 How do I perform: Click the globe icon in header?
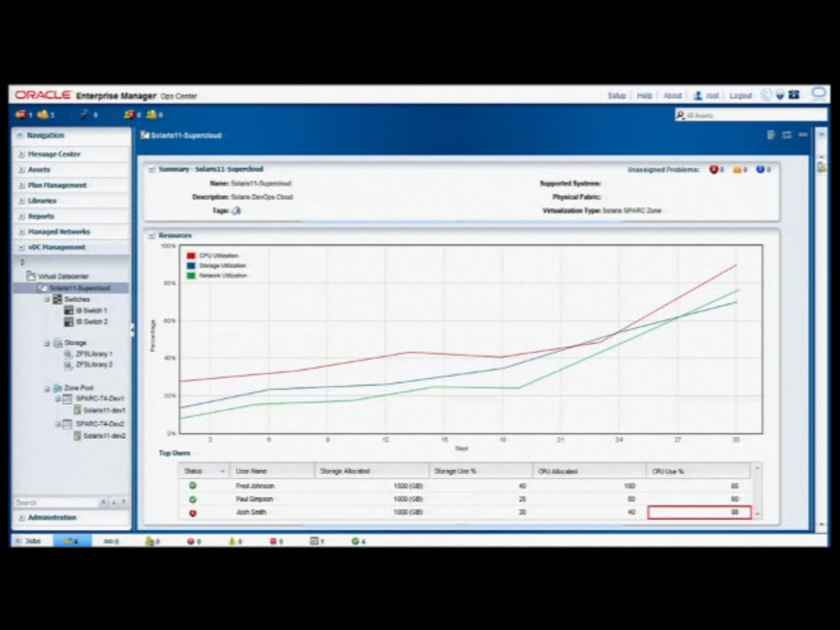click(x=766, y=95)
